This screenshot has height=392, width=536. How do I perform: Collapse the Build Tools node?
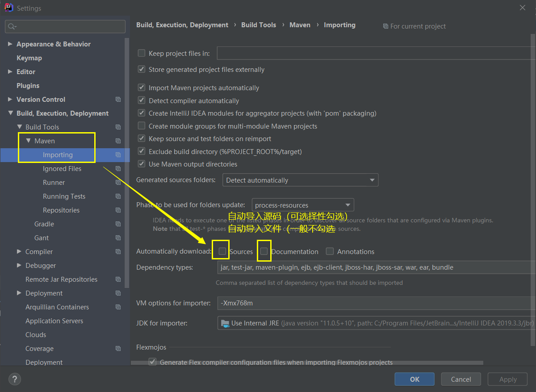(x=19, y=127)
